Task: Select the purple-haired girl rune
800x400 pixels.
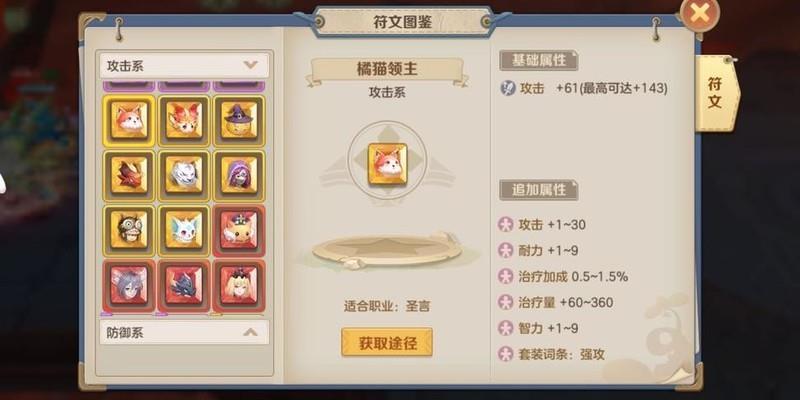Action: click(239, 175)
